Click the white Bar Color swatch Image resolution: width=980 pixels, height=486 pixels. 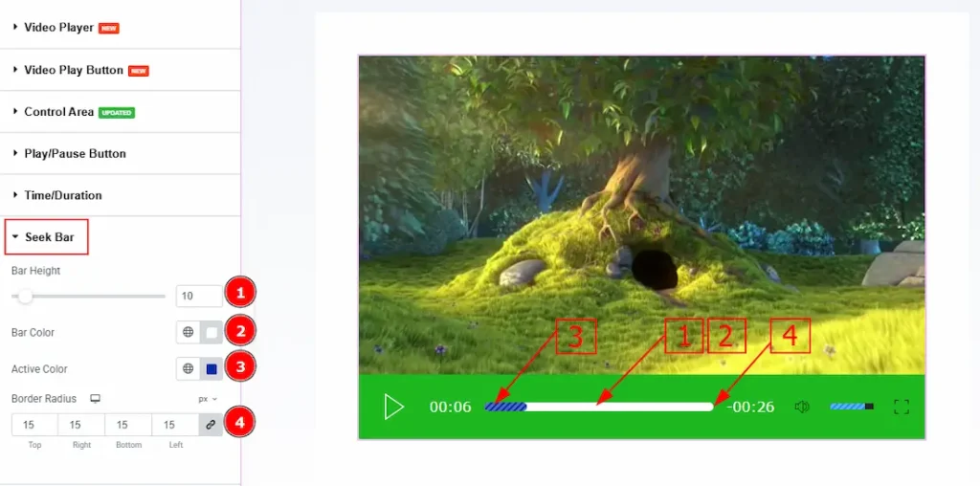tap(212, 332)
